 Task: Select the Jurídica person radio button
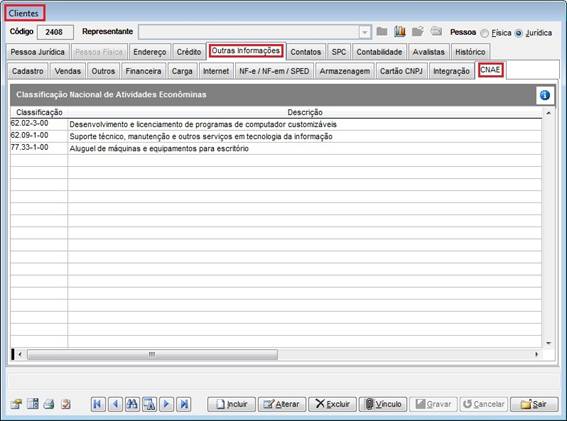pyautogui.click(x=519, y=33)
